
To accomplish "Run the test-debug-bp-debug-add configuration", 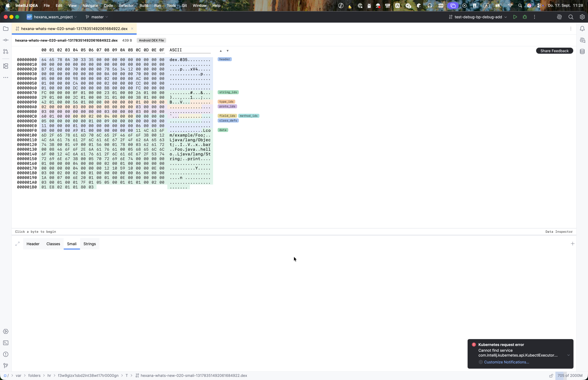I will tap(515, 17).
